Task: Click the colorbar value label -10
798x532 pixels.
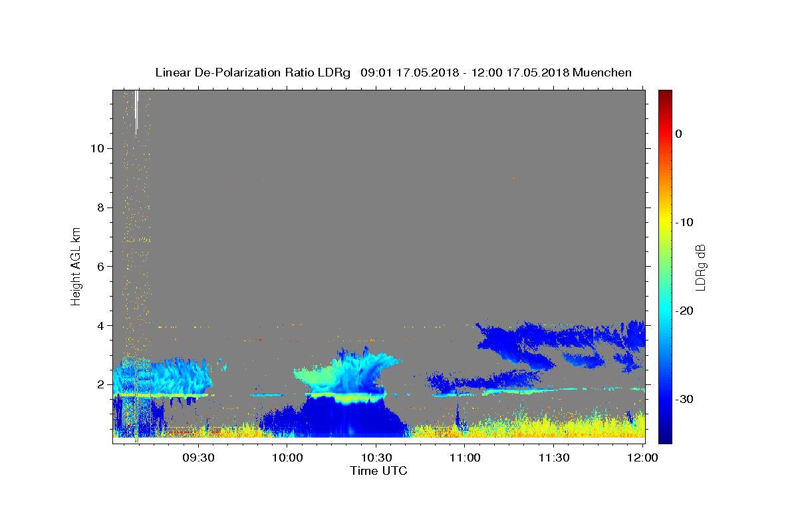Action: click(x=684, y=222)
